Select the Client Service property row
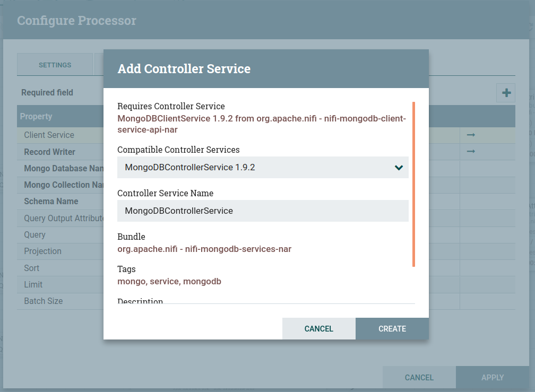The image size is (535, 392). (49, 135)
